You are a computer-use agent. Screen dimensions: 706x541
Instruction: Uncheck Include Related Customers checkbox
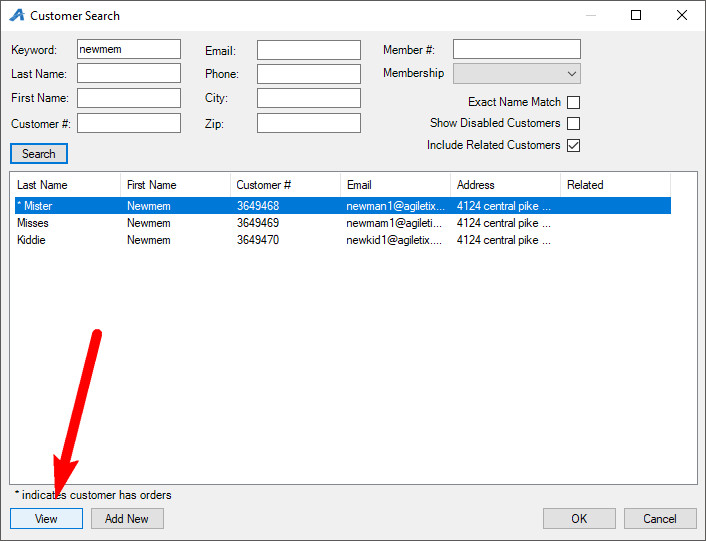click(x=573, y=145)
